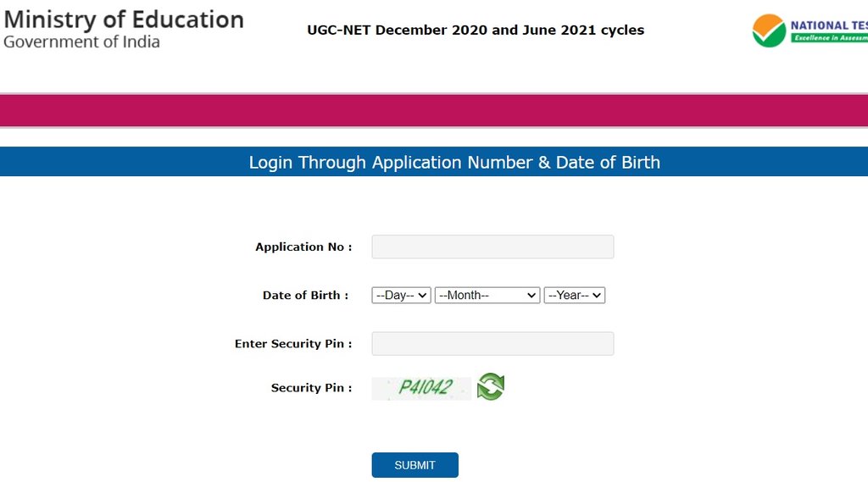Click the Ministry of Education heading
Viewport: 868px width, 482px height.
click(x=124, y=19)
